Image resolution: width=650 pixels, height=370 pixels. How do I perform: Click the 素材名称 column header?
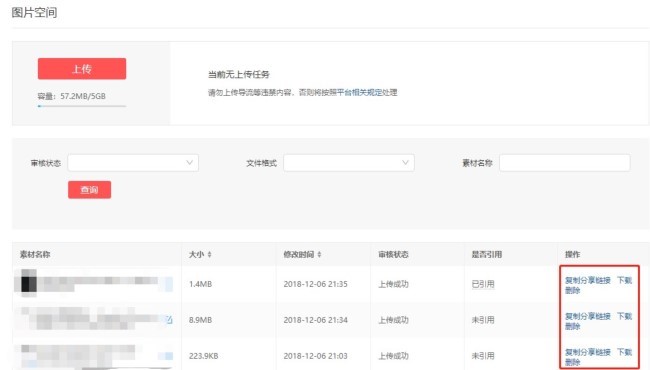click(x=35, y=254)
